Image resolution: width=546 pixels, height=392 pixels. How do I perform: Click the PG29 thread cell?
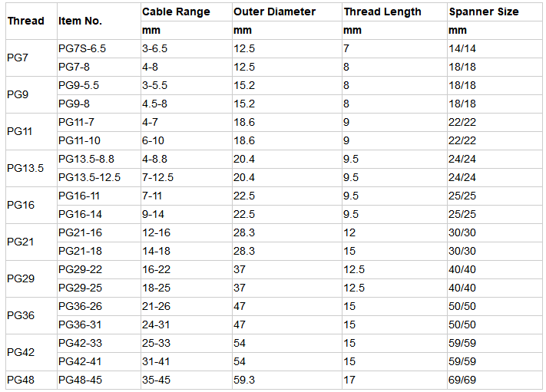click(21, 278)
